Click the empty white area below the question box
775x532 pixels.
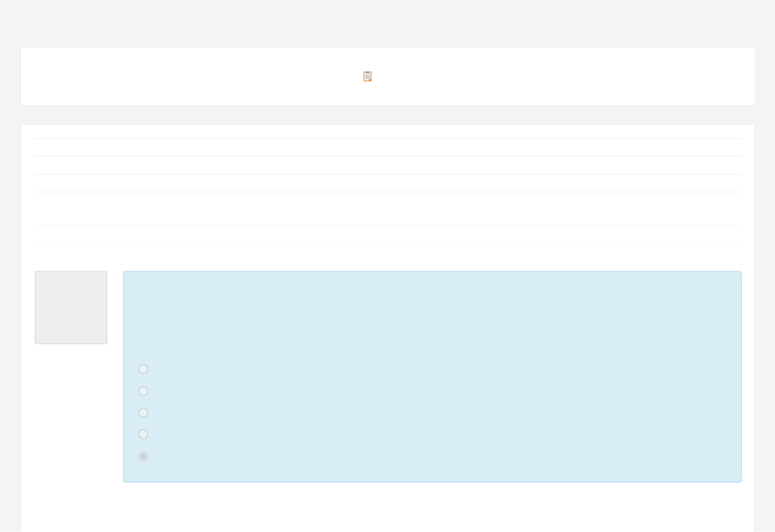pyautogui.click(x=388, y=507)
